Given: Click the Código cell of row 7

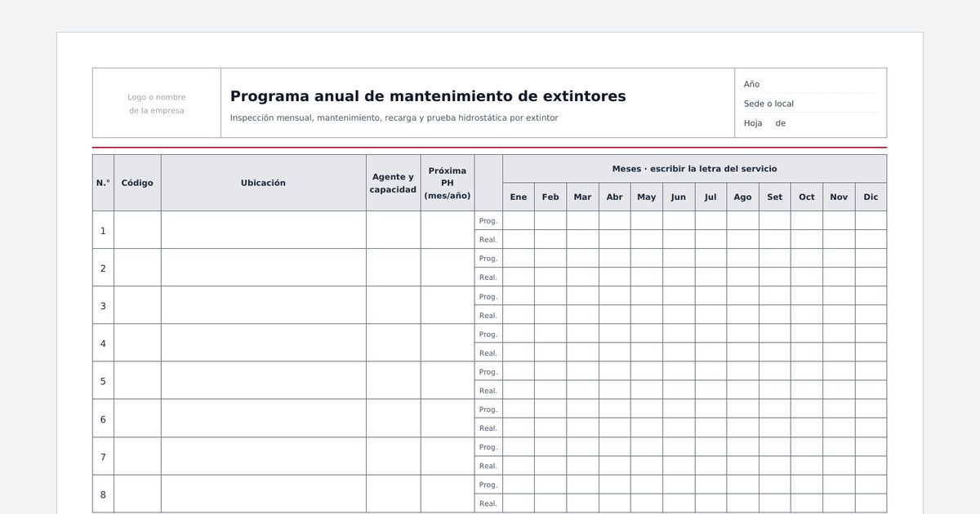Looking at the screenshot, I should 137,456.
